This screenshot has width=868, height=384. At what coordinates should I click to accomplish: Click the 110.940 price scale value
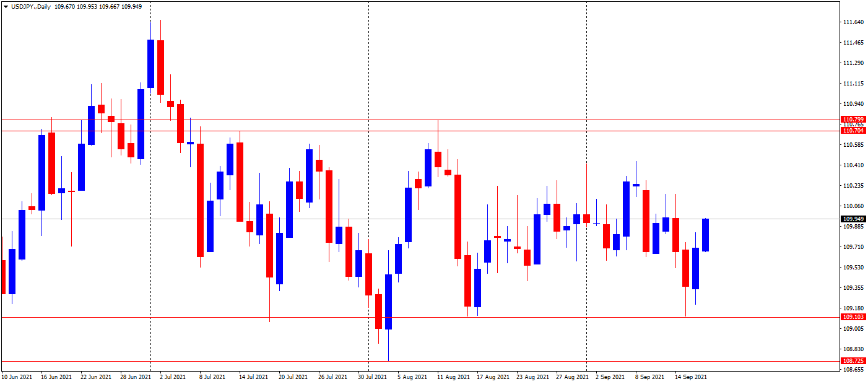point(854,104)
